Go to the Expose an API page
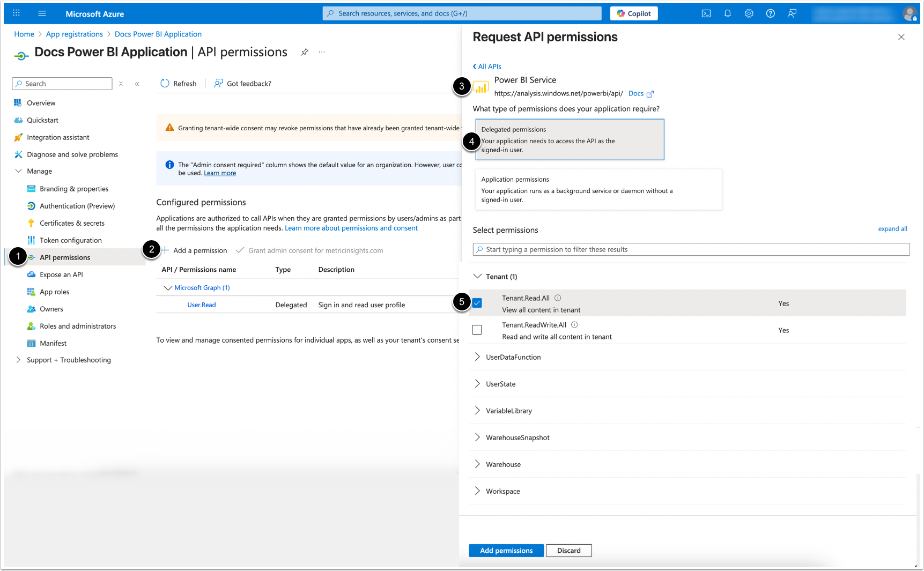924x571 pixels. click(61, 275)
